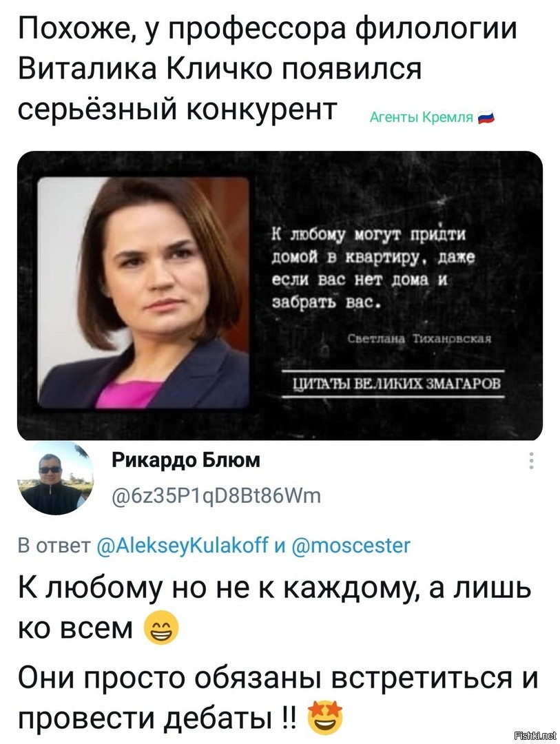Click the 'В ответ' reply label
Viewport: 560px width, 744px height.
(x=54, y=546)
